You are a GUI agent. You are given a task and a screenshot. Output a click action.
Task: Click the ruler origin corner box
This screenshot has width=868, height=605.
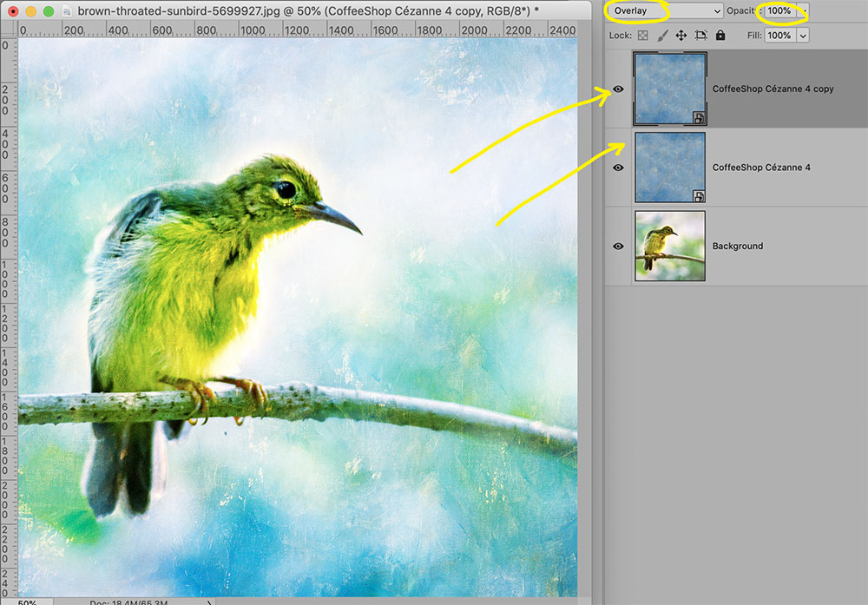click(9, 30)
